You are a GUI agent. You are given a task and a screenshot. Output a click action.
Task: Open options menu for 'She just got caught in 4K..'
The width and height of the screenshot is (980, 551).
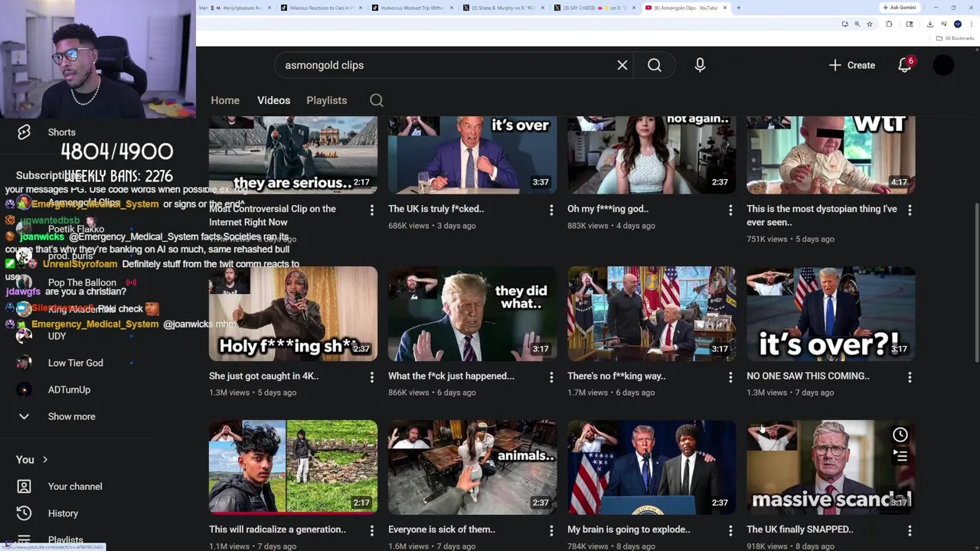(x=372, y=377)
